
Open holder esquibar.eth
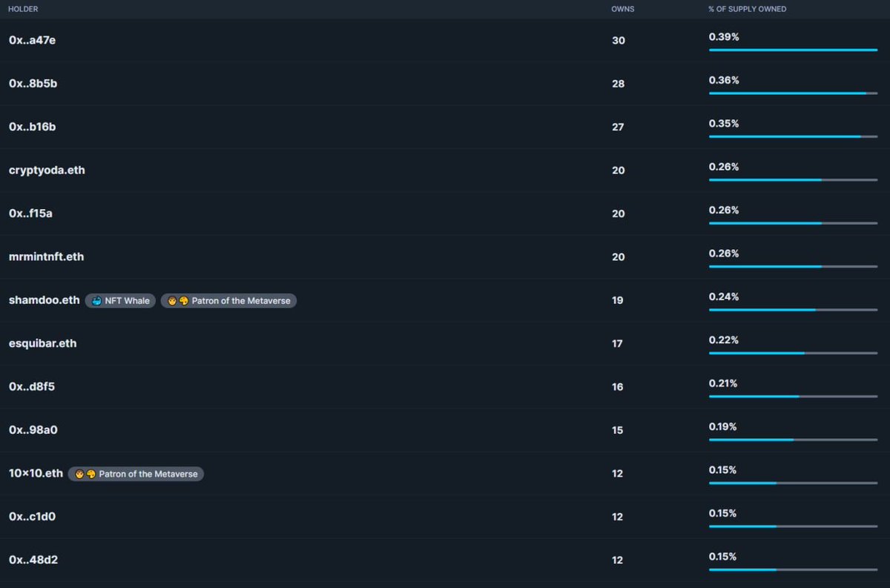pos(42,343)
